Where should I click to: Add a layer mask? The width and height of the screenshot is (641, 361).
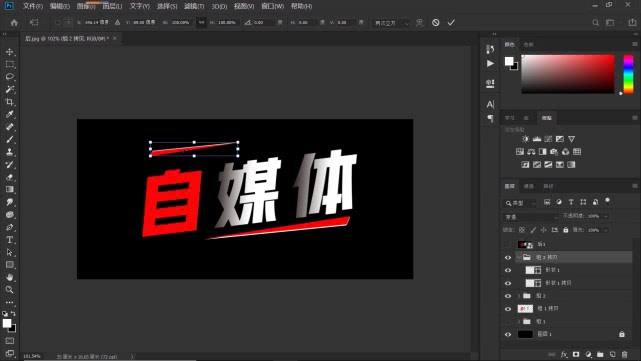576,354
